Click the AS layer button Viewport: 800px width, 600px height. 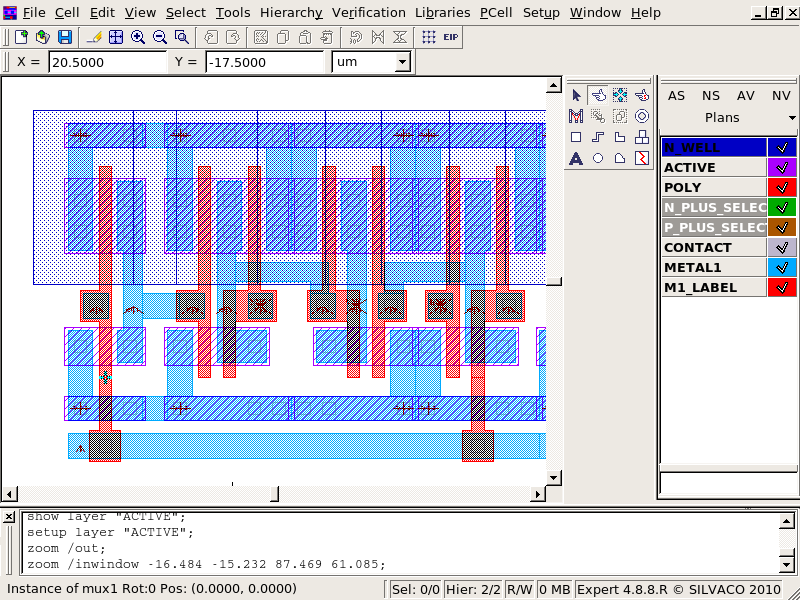point(677,96)
